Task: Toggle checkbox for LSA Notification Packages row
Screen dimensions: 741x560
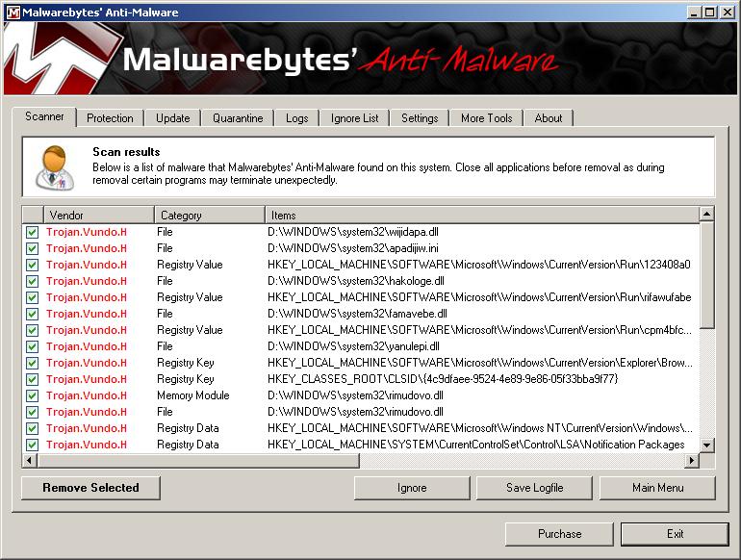Action: point(32,445)
